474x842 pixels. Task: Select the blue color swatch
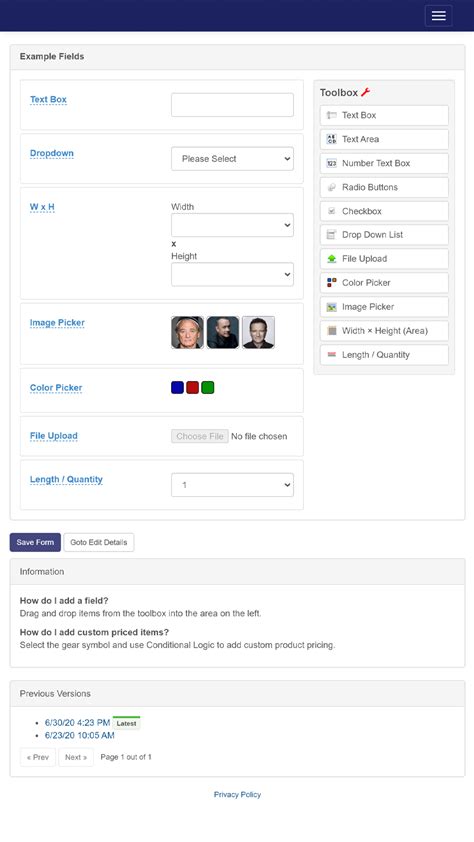[177, 387]
